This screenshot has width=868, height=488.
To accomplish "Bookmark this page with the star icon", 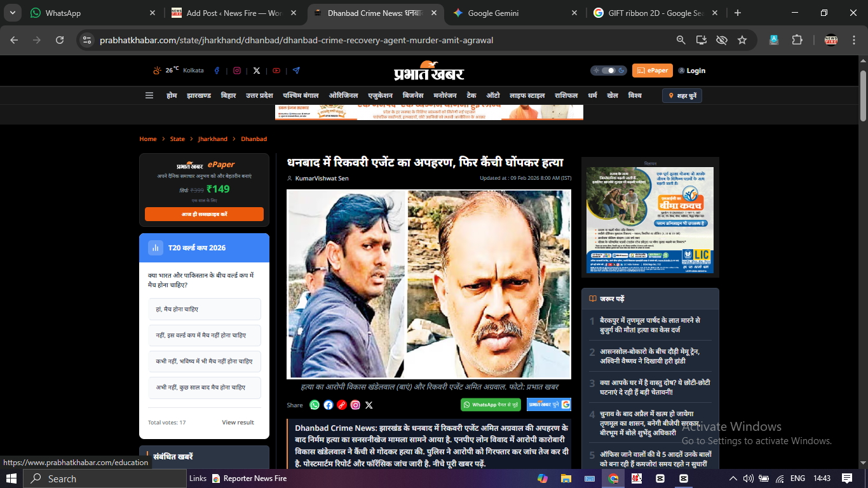I will (742, 40).
